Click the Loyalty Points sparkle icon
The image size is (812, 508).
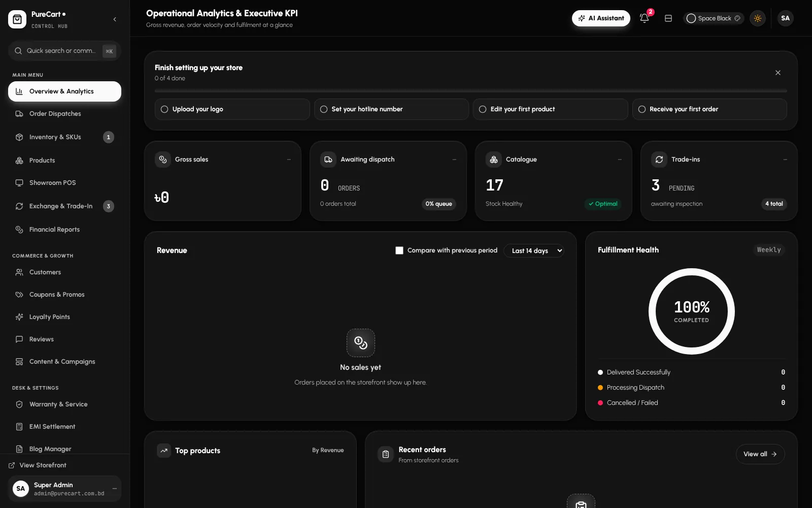[x=19, y=317]
